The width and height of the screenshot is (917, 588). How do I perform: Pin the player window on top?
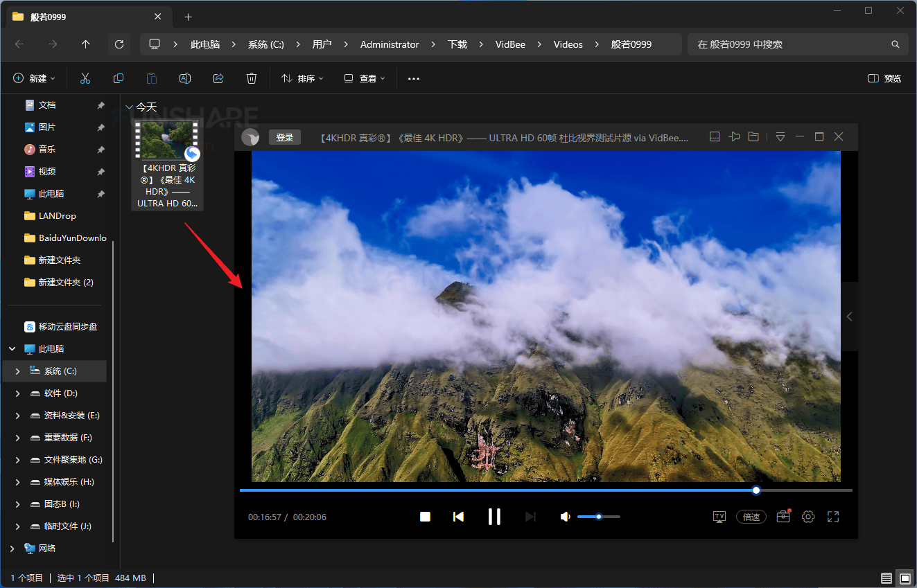click(x=735, y=137)
